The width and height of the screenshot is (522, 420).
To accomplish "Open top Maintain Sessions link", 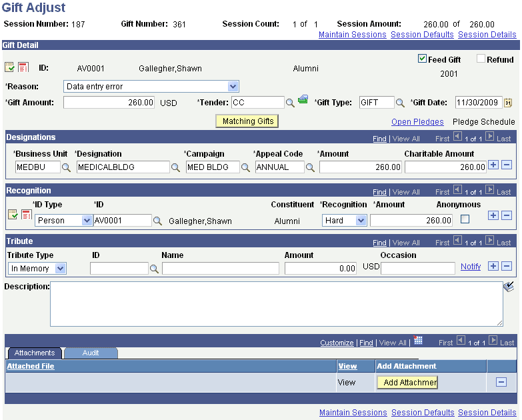I will 353,35.
